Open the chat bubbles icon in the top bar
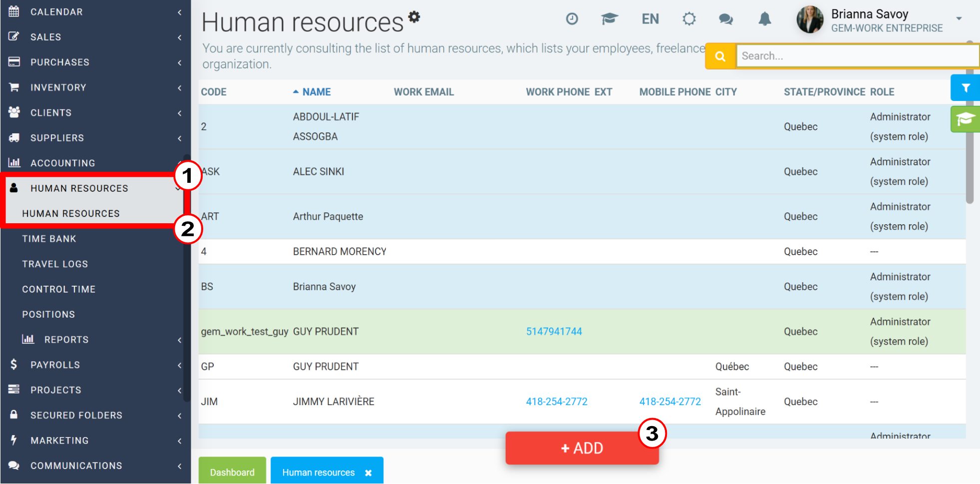980x484 pixels. [726, 19]
